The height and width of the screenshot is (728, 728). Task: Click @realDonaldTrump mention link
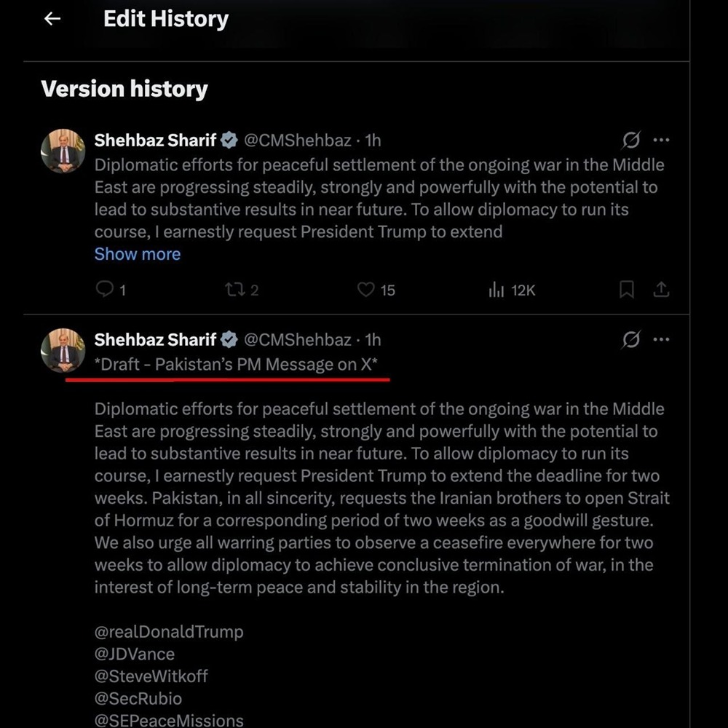pyautogui.click(x=169, y=631)
